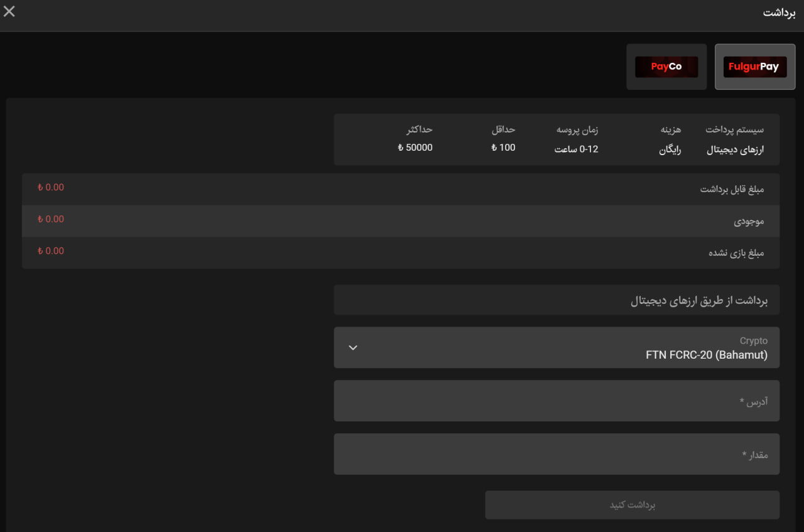Click the maximum amount value 50000

pyautogui.click(x=415, y=148)
